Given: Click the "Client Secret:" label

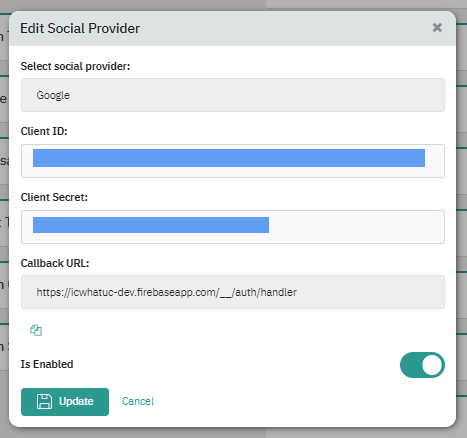Looking at the screenshot, I should click(54, 197).
